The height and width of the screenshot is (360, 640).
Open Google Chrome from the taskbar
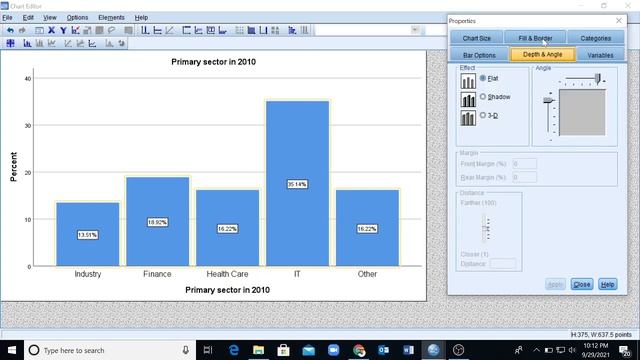point(359,350)
